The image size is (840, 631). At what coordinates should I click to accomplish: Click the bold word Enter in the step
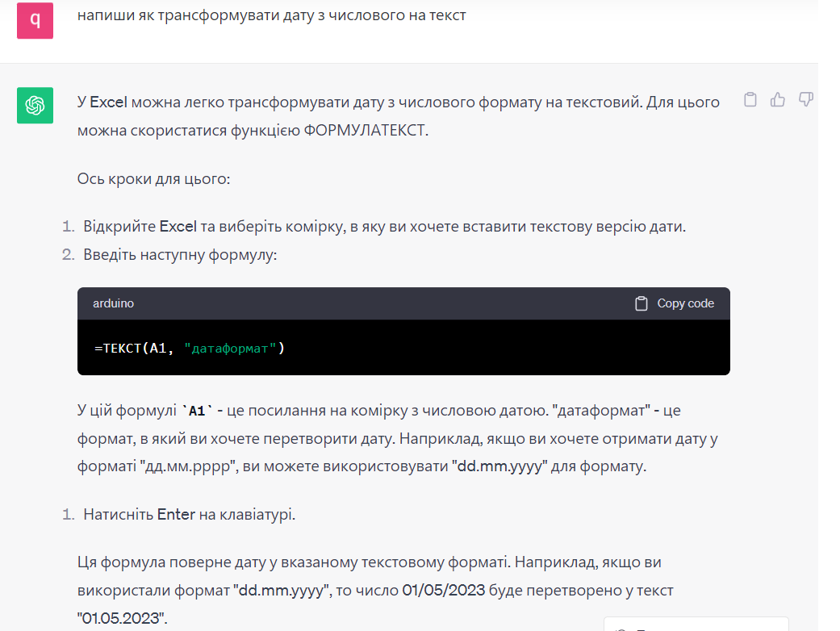click(x=176, y=514)
